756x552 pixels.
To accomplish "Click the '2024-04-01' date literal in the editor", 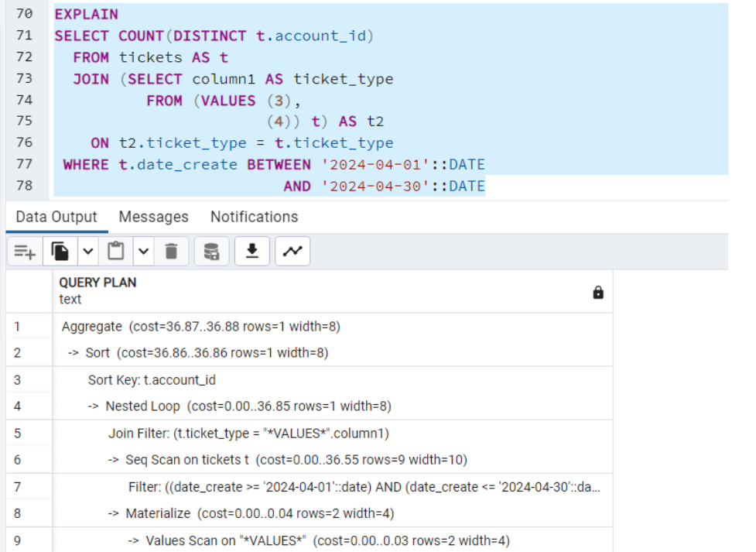I will (x=375, y=165).
